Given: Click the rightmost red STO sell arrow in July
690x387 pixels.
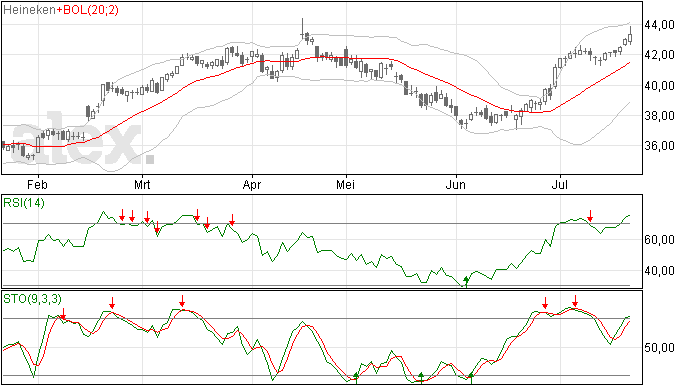Looking at the screenshot, I should pyautogui.click(x=575, y=301).
